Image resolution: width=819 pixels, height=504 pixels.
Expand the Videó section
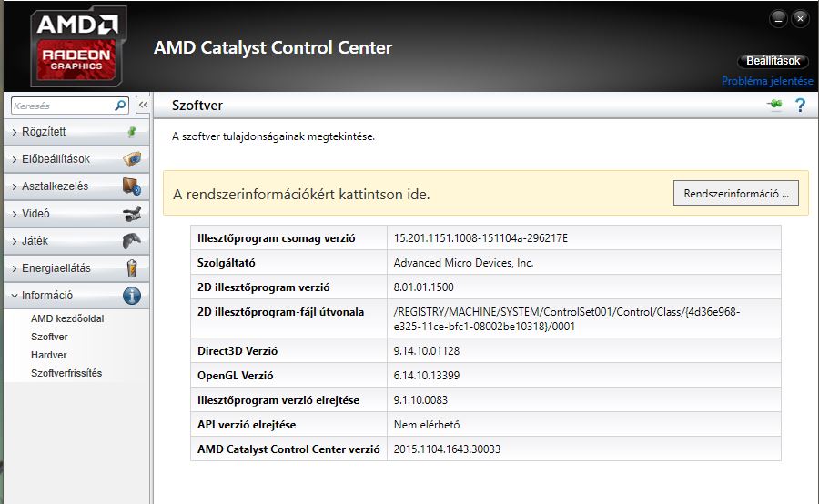click(x=76, y=214)
